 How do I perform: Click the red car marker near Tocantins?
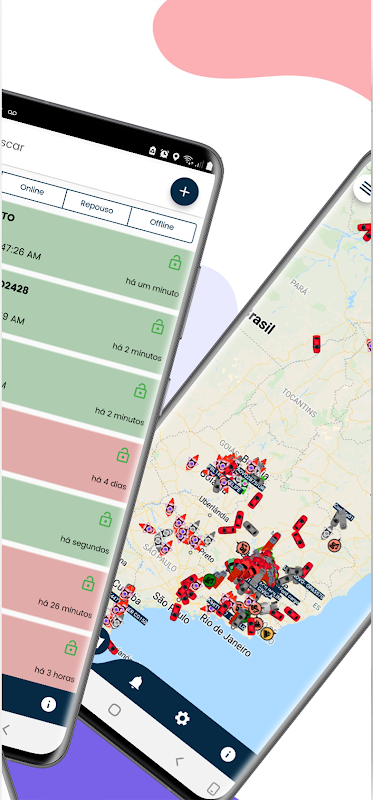pyautogui.click(x=316, y=344)
